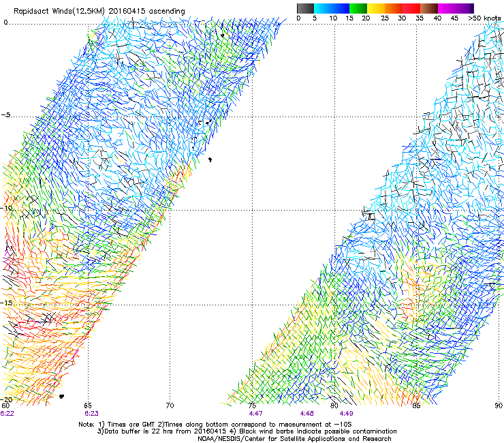Click the longitude axis label '70'
The image size is (504, 443).
click(170, 406)
